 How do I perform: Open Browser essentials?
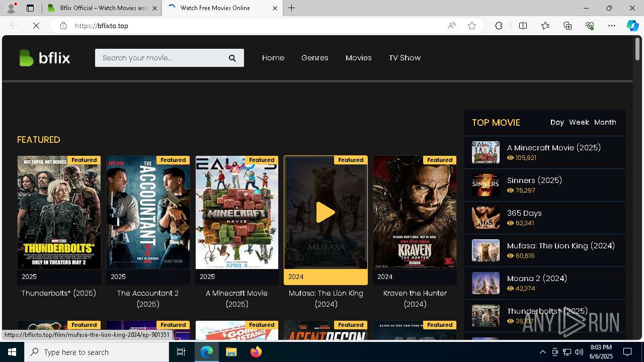pyautogui.click(x=590, y=26)
